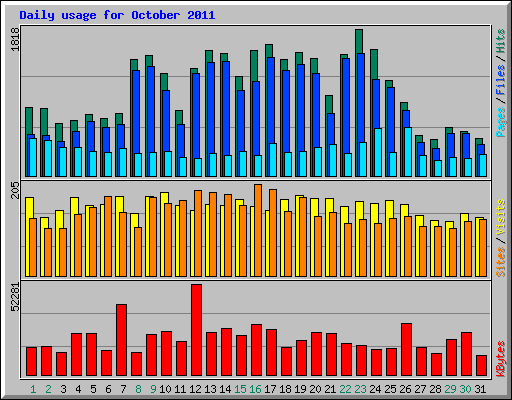The image size is (512, 400).
Task: Click day label "18" on the x-axis
Action: pyautogui.click(x=285, y=389)
